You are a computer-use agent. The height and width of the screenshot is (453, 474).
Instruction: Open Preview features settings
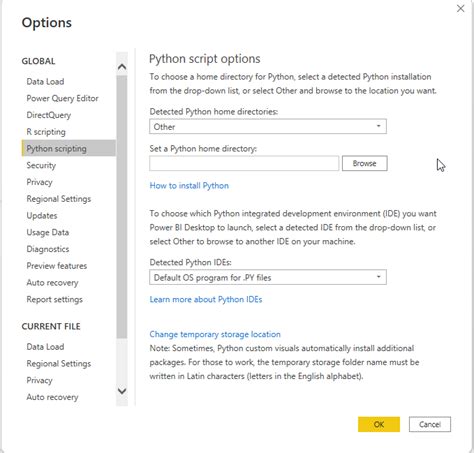point(57,266)
